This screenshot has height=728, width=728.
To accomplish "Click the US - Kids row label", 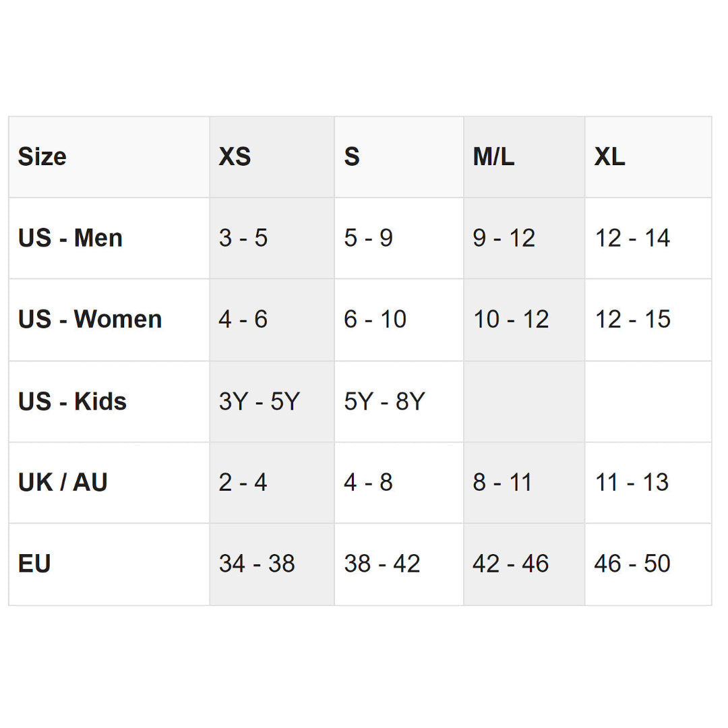I will (72, 402).
